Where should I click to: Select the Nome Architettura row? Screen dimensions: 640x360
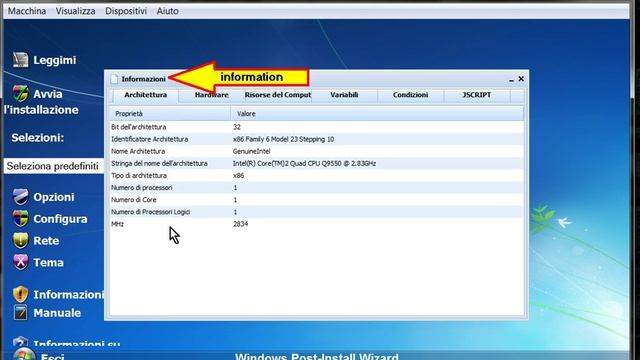pyautogui.click(x=316, y=151)
